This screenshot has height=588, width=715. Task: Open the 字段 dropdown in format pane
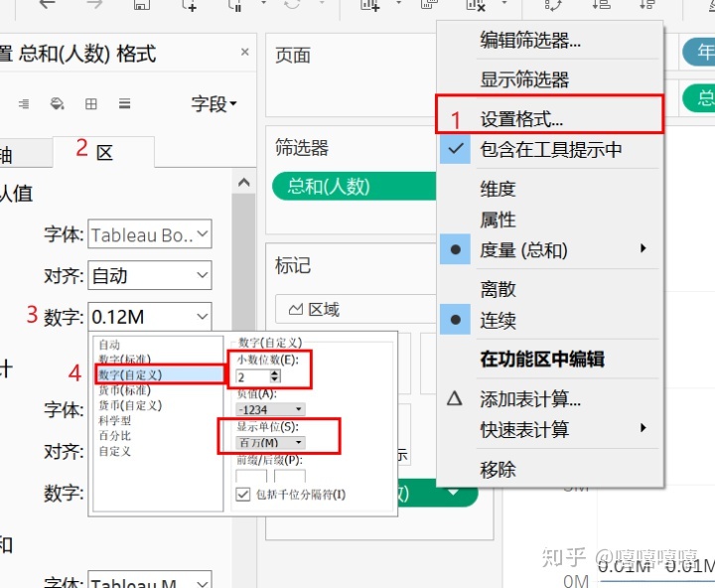click(x=214, y=104)
